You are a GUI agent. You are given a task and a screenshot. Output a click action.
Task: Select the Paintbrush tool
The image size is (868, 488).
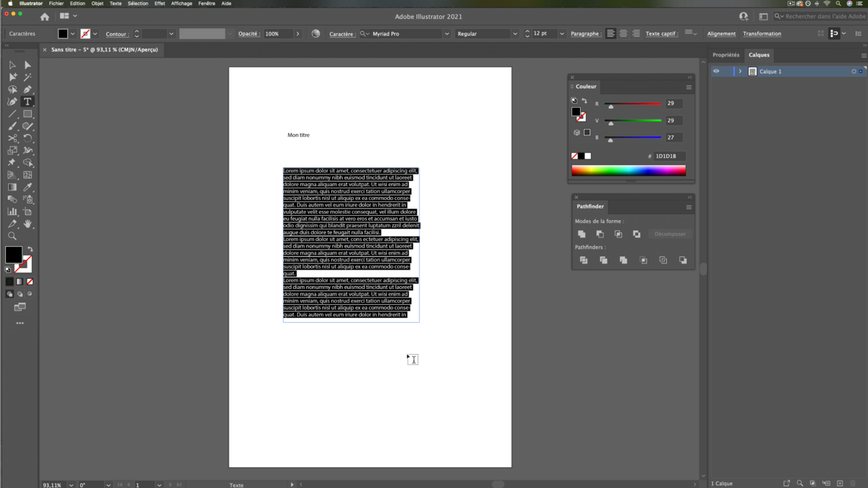click(12, 126)
